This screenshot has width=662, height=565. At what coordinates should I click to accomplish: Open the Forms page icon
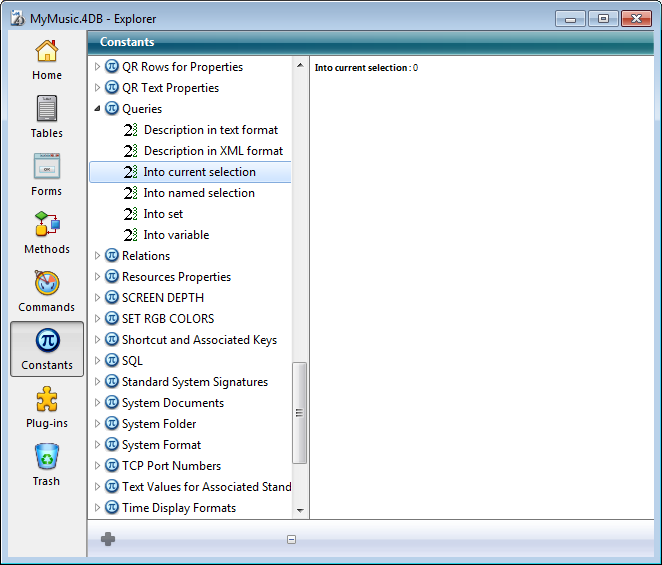(x=46, y=167)
